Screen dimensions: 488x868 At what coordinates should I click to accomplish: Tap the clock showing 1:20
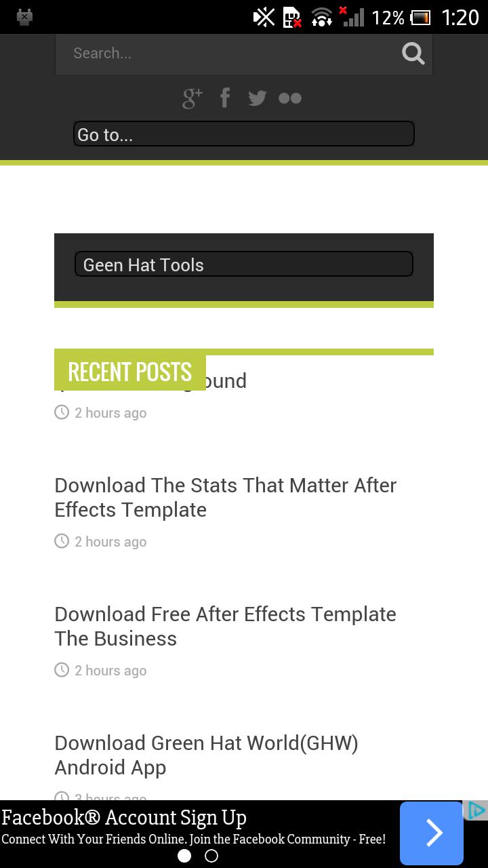point(460,17)
